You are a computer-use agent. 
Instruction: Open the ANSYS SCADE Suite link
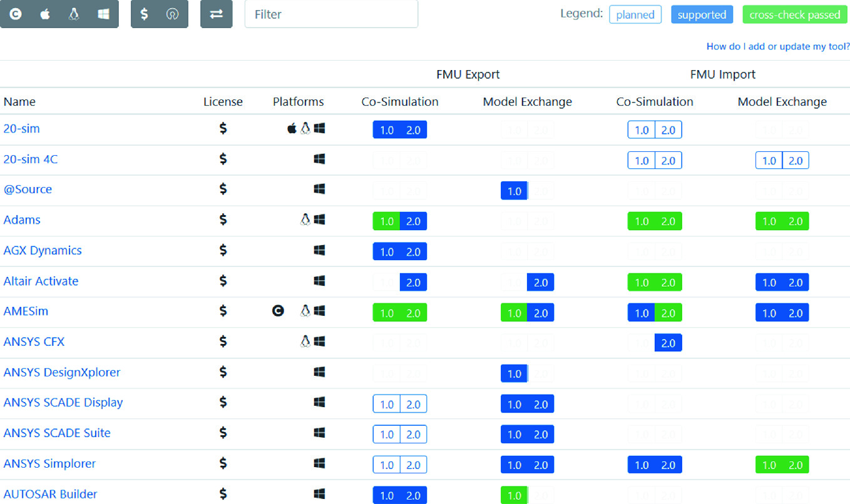coord(57,433)
